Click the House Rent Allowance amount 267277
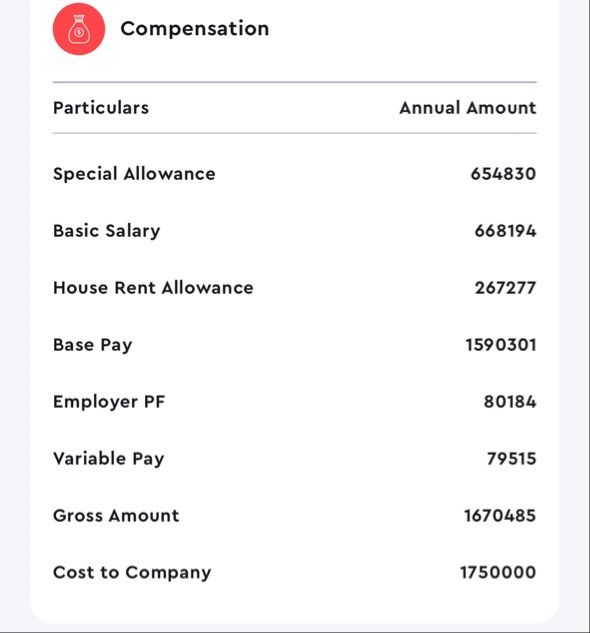Viewport: 590px width, 633px height. (505, 288)
